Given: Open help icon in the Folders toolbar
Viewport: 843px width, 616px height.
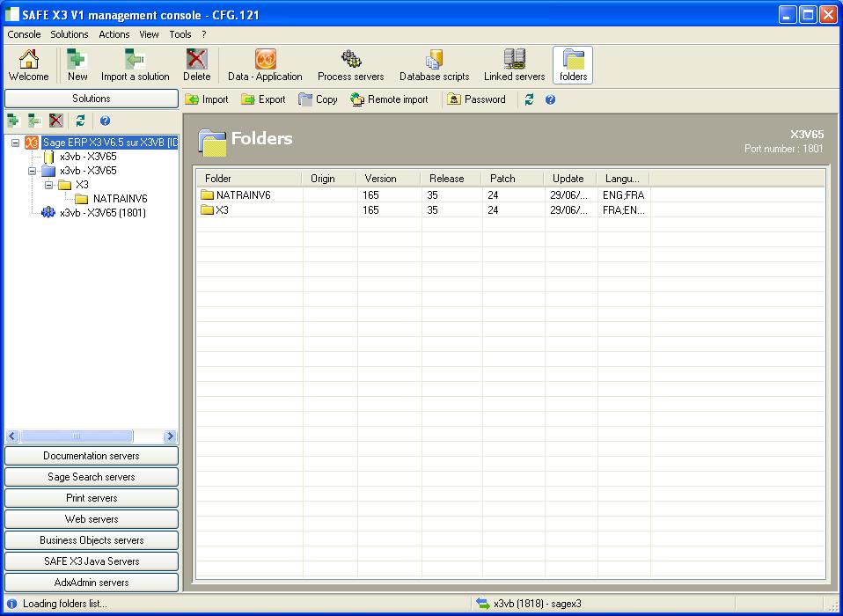Looking at the screenshot, I should point(550,99).
